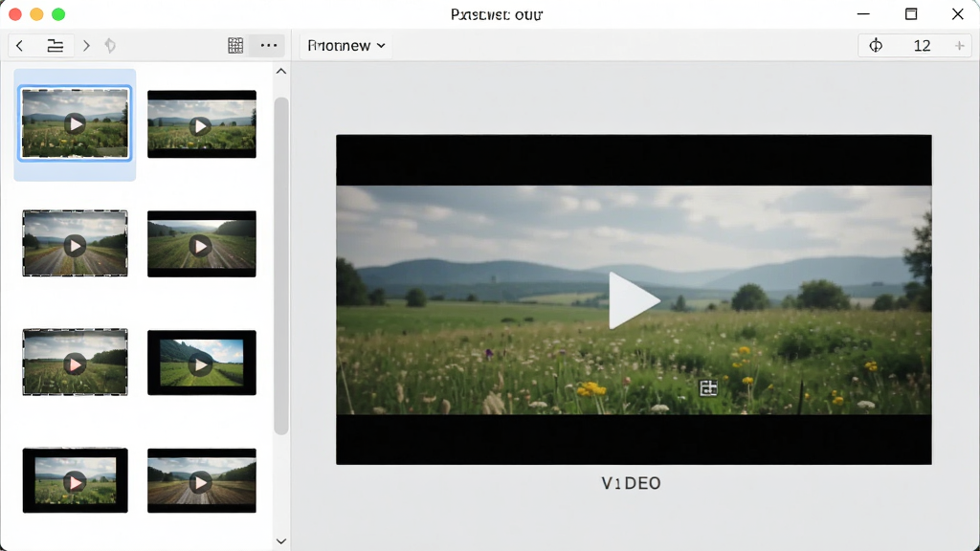
Task: Click the small overlay icon on preview
Action: (708, 388)
